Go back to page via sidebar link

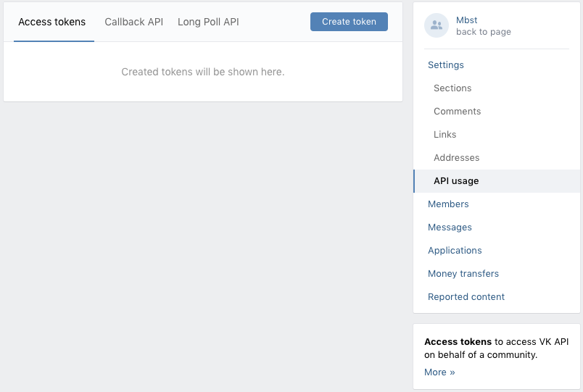(484, 32)
